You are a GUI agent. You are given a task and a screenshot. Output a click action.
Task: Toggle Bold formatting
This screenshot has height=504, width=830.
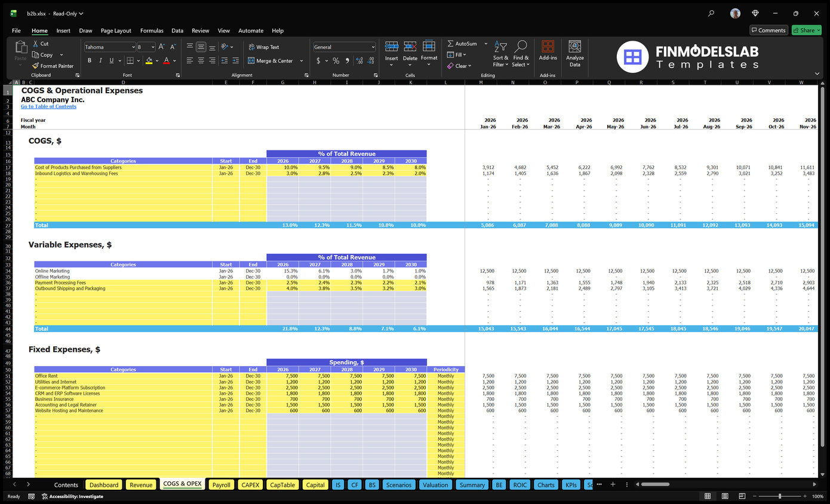point(89,60)
